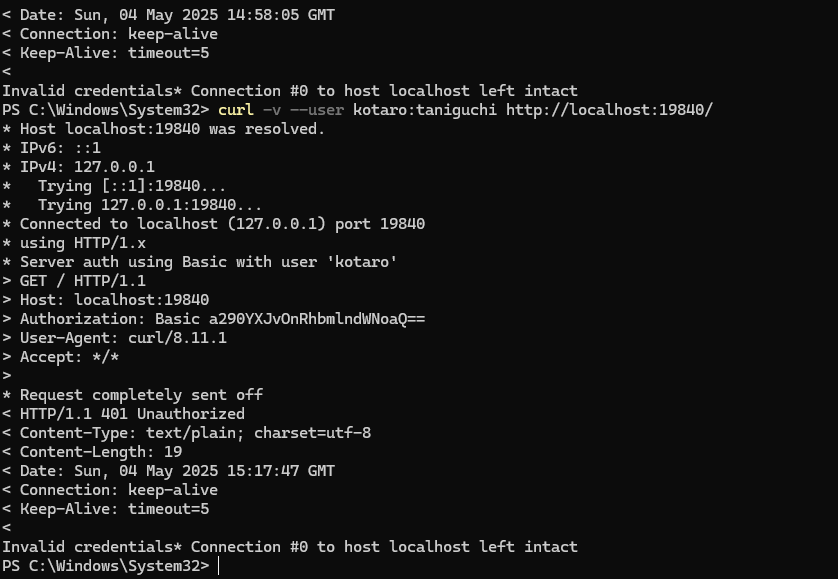Screen dimensions: 838x579
Task: Click the Request completely sent off line
Action: coord(133,395)
